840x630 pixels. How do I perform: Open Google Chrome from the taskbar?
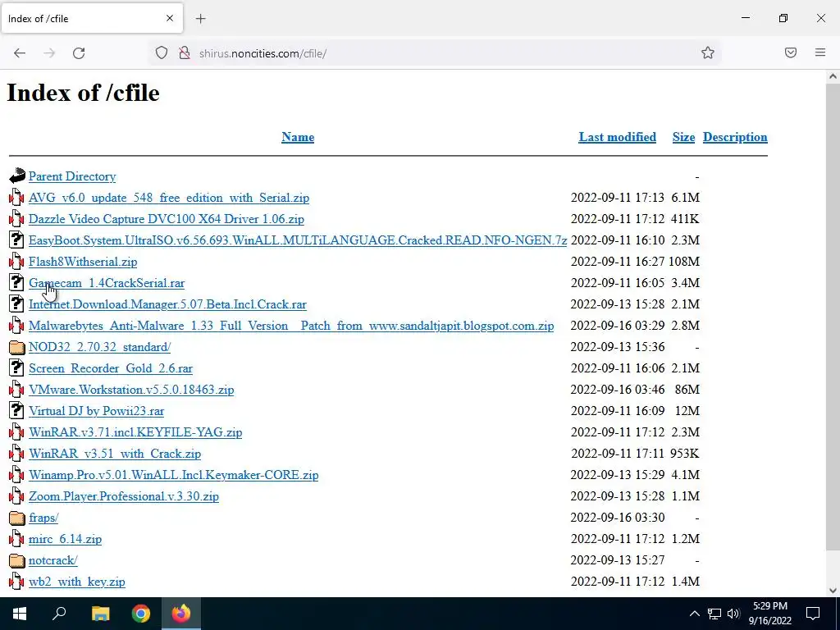[141, 614]
